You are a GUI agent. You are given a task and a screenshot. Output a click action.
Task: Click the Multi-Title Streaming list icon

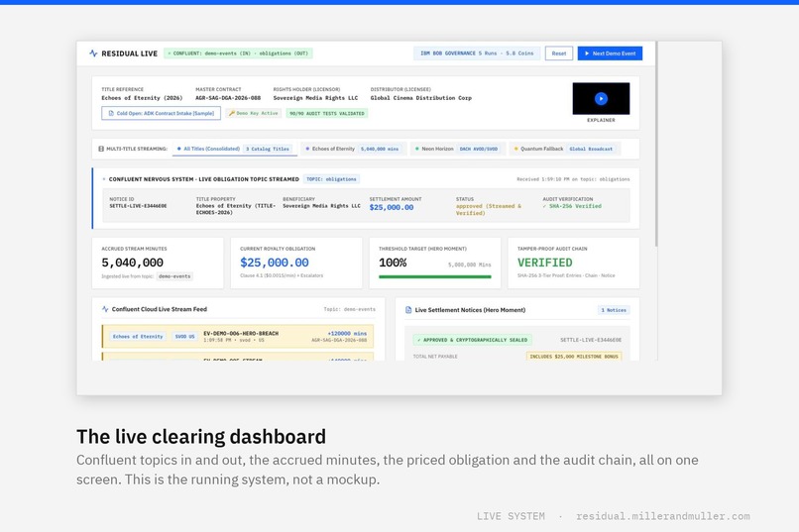(x=101, y=149)
